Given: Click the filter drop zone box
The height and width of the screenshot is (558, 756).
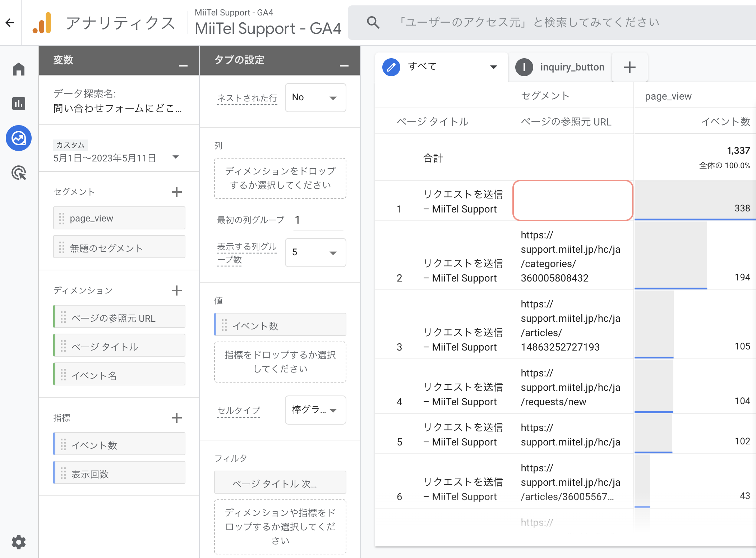Looking at the screenshot, I should pyautogui.click(x=280, y=527).
